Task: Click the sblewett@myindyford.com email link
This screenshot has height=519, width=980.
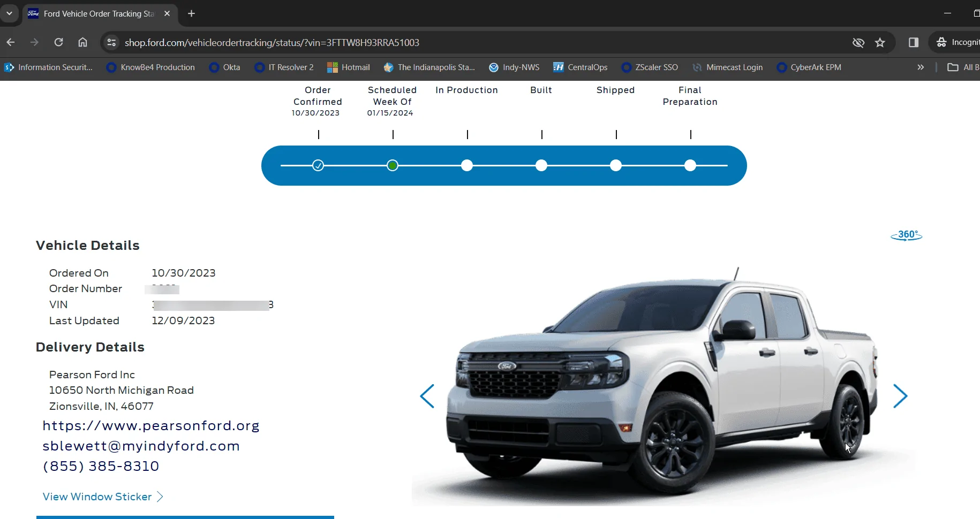Action: click(141, 446)
